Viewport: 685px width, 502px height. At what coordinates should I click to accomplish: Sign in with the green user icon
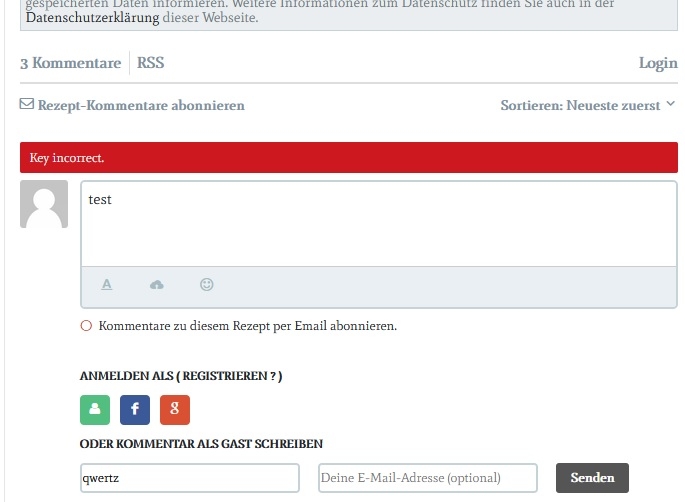tap(95, 410)
